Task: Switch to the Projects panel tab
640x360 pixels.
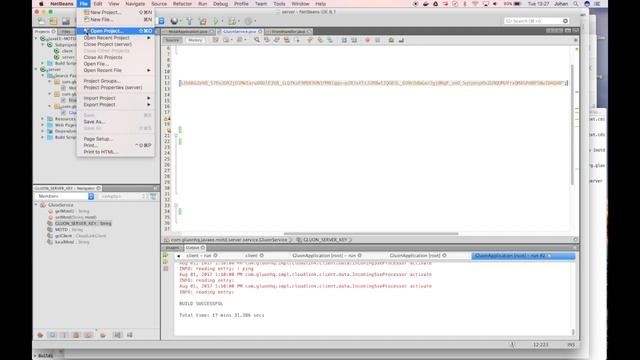Action: click(45, 31)
